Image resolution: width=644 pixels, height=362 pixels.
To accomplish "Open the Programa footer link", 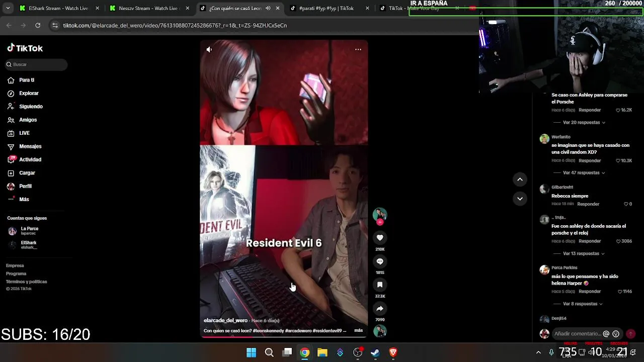I will (16, 274).
